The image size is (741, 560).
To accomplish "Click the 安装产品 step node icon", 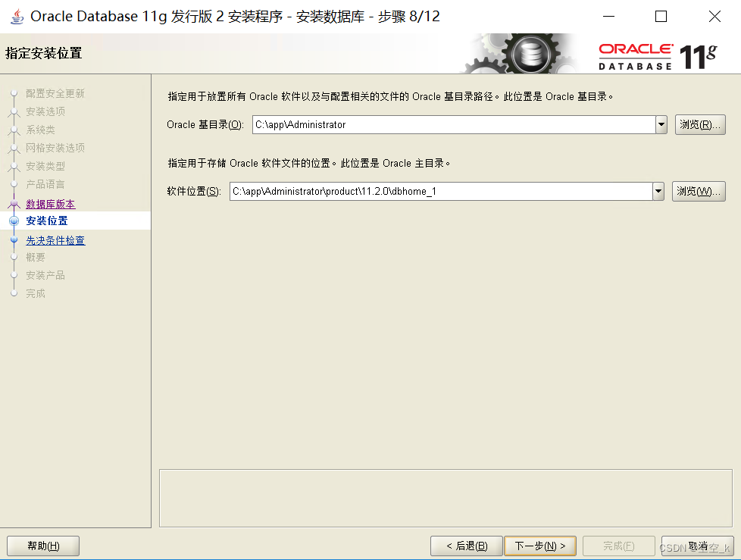I will click(x=17, y=275).
